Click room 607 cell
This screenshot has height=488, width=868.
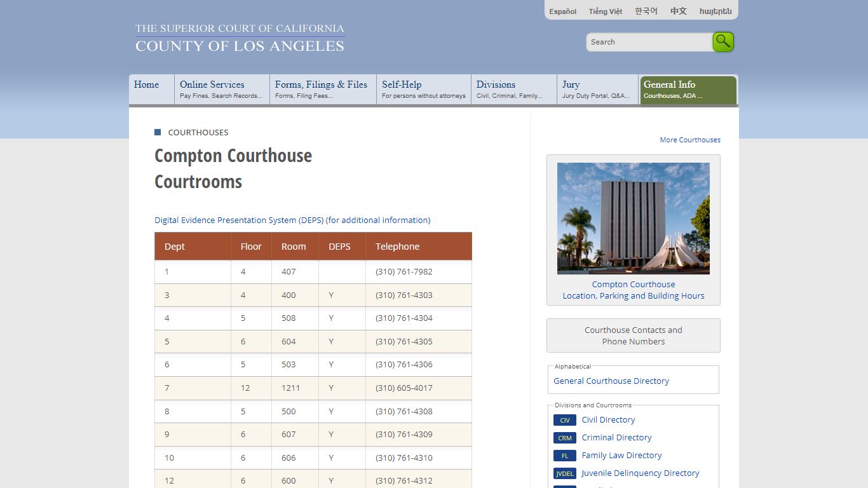(295, 435)
